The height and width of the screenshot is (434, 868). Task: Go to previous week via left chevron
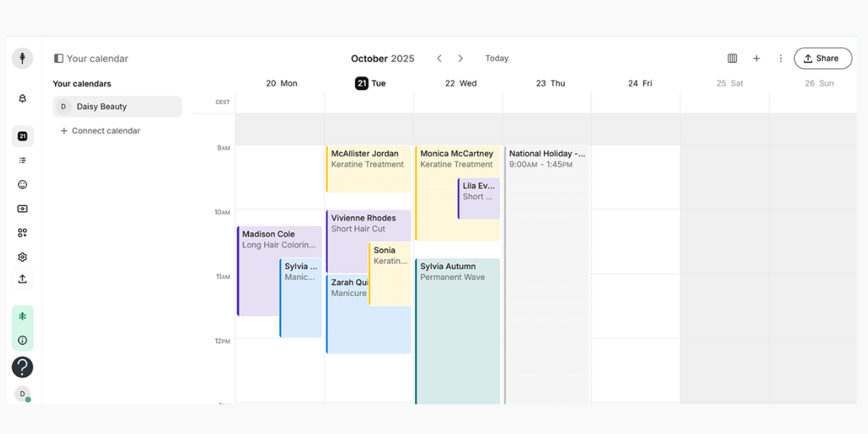pyautogui.click(x=439, y=58)
